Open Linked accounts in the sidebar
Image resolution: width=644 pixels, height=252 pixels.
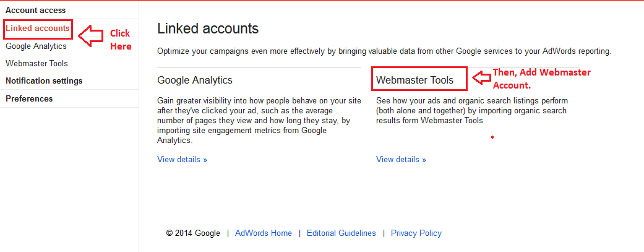point(37,28)
